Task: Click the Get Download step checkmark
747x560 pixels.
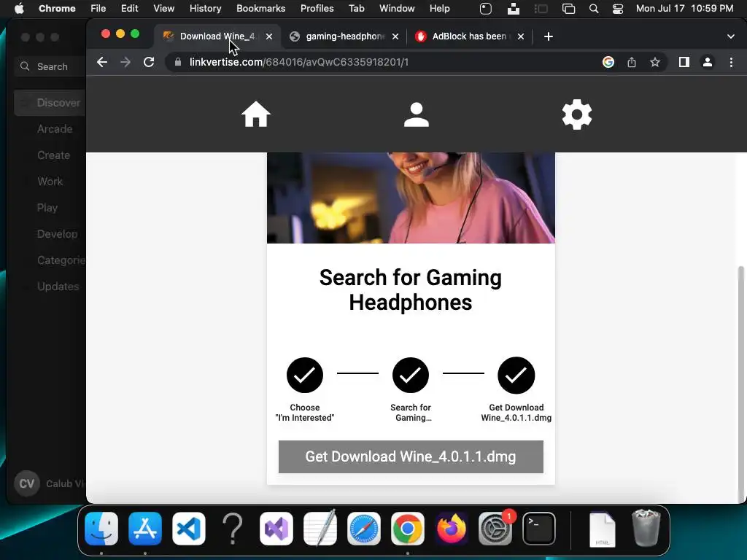Action: tap(516, 376)
